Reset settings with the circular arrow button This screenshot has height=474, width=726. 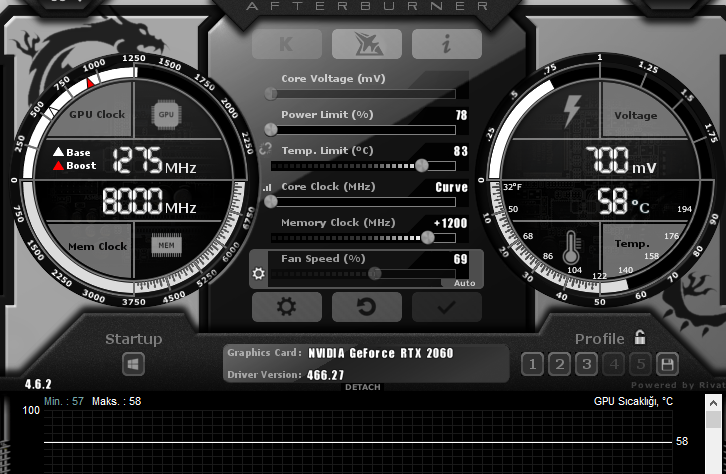[367, 306]
